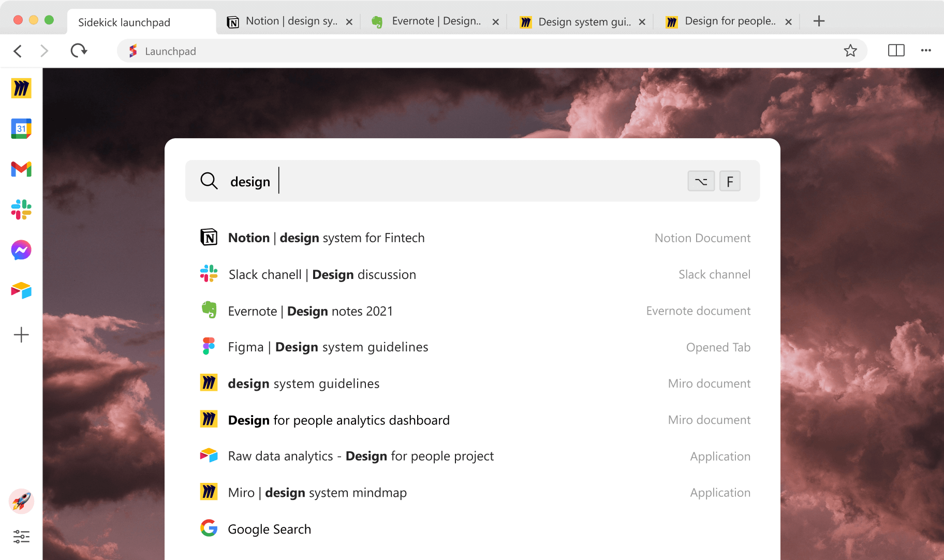
Task: Click the Launchpad address bar
Action: tap(492, 51)
